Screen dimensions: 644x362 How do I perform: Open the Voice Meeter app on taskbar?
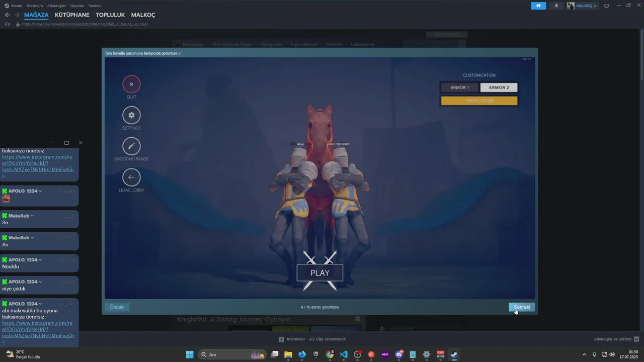(440, 354)
